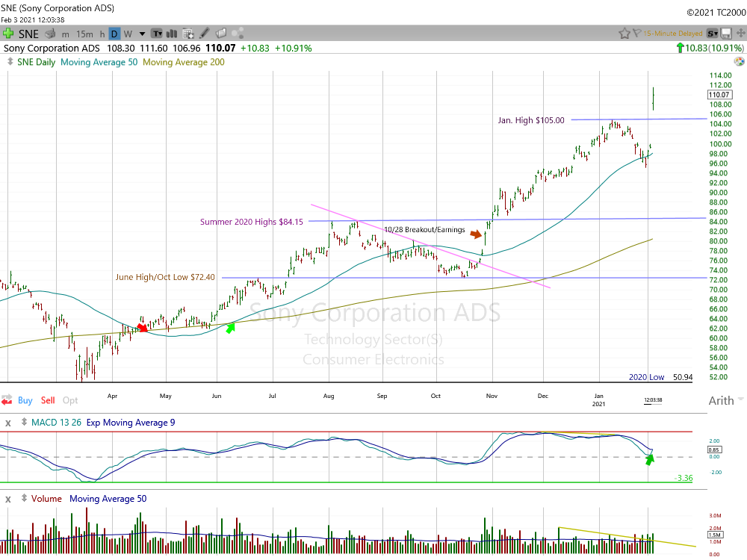Image resolution: width=747 pixels, height=560 pixels.
Task: Open the Arith scale dropdown
Action: tap(726, 400)
